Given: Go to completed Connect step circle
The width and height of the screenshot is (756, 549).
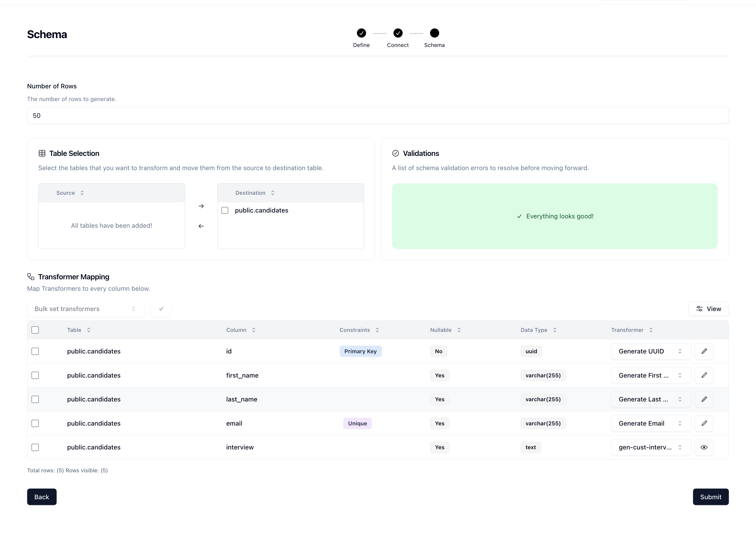Looking at the screenshot, I should [398, 33].
